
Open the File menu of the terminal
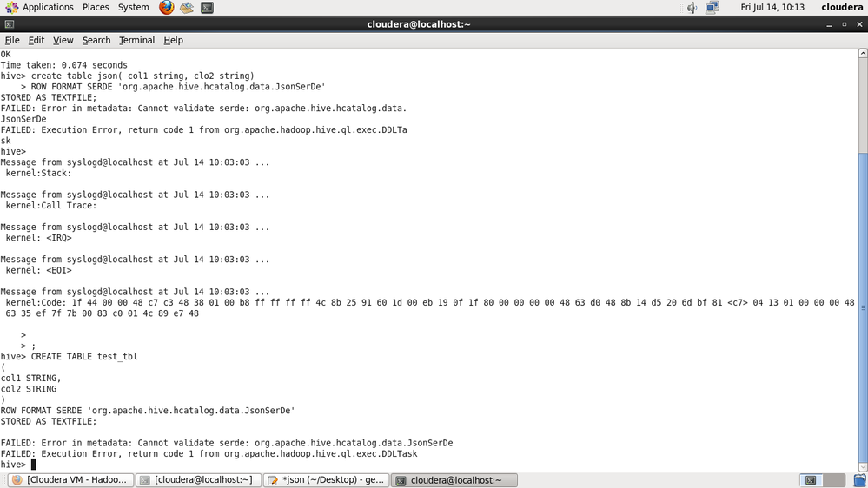pyautogui.click(x=12, y=41)
